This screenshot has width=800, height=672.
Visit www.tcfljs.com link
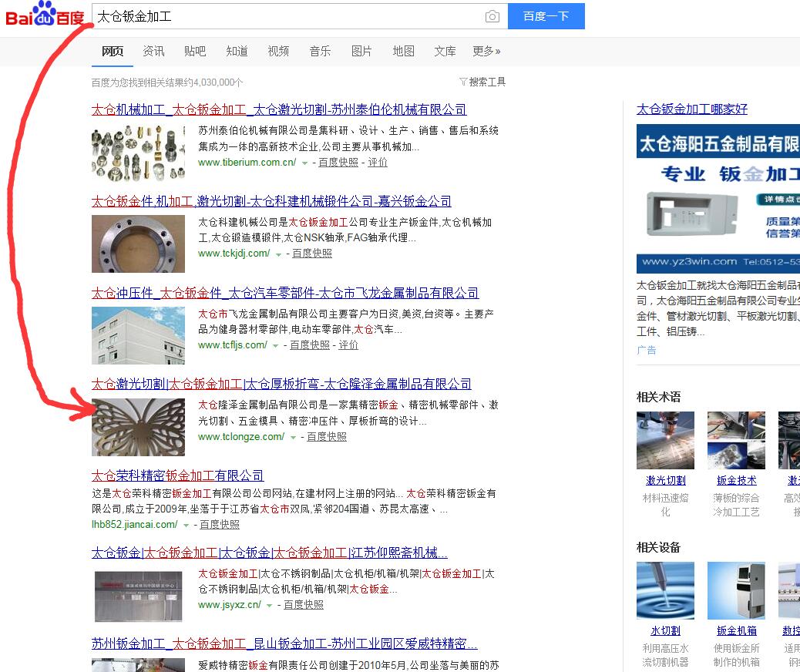click(233, 345)
